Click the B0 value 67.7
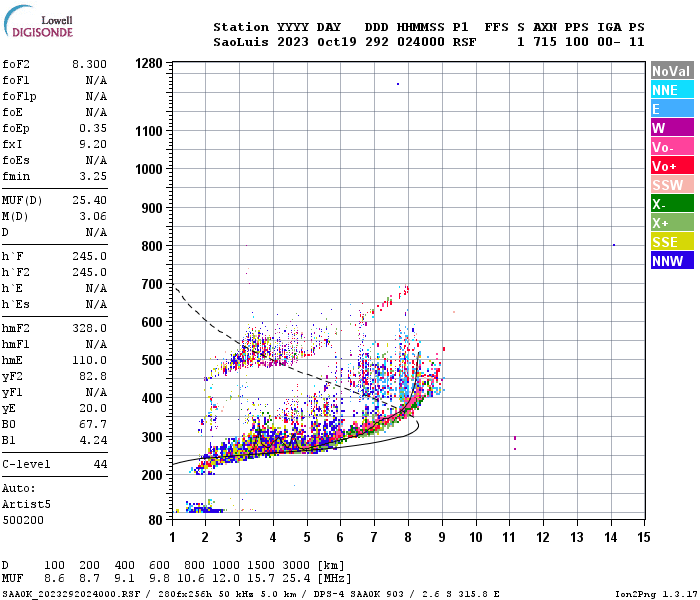Image resolution: width=700 pixels, height=600 pixels. click(x=93, y=424)
